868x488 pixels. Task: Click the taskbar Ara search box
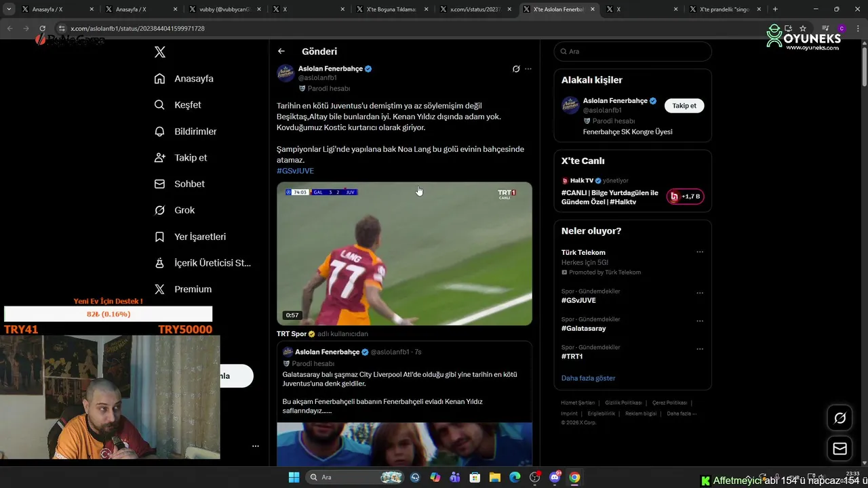355,477
